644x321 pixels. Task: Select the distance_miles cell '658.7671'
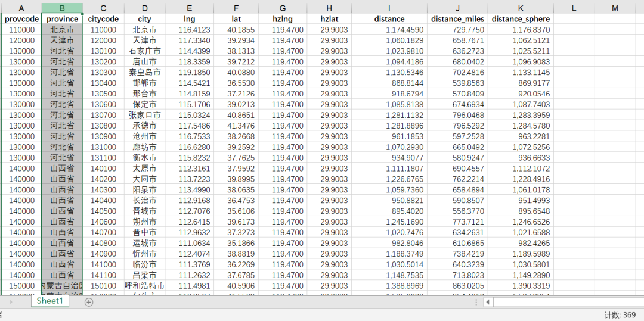(457, 40)
